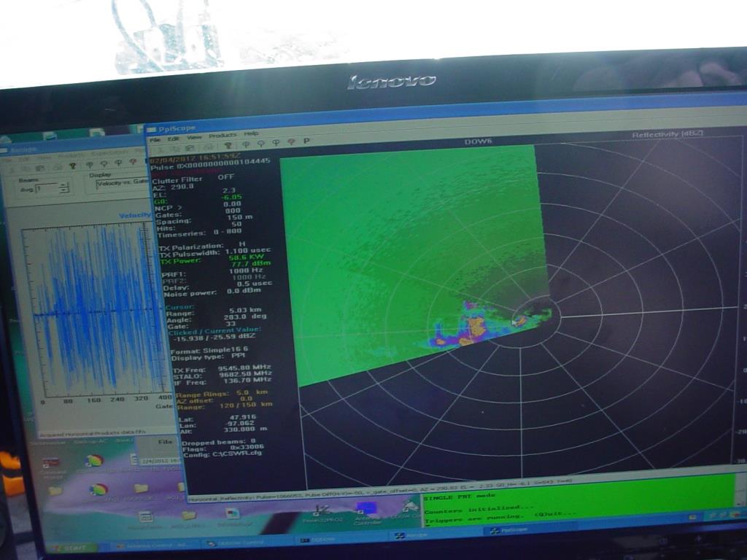The width and height of the screenshot is (747, 560).
Task: Click the blue Antenna Controller desktop icon
Action: 366,513
